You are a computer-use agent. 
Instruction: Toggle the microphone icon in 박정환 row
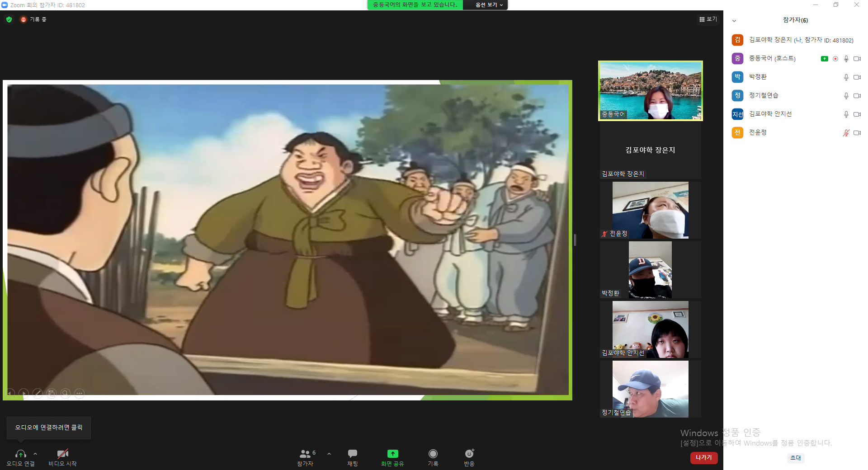846,77
